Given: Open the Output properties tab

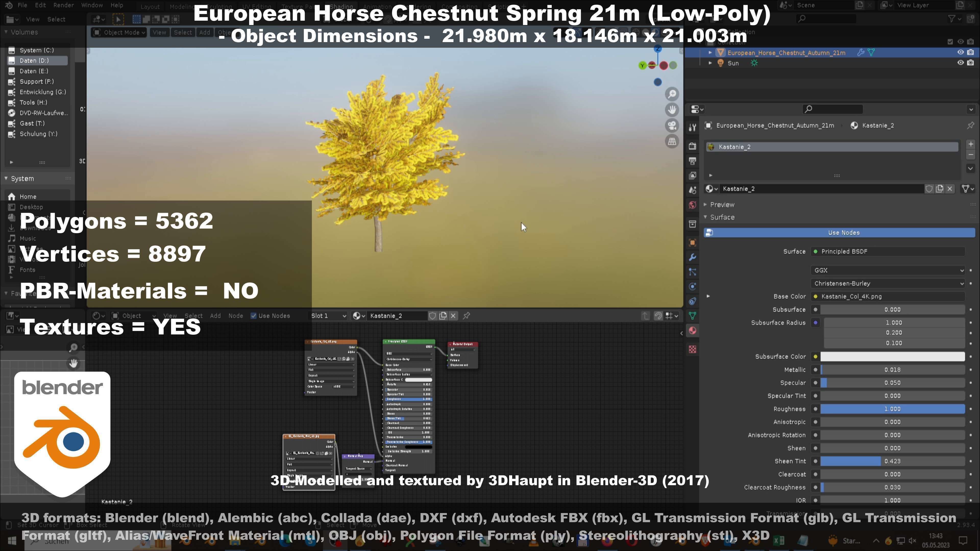Looking at the screenshot, I should coord(692,161).
